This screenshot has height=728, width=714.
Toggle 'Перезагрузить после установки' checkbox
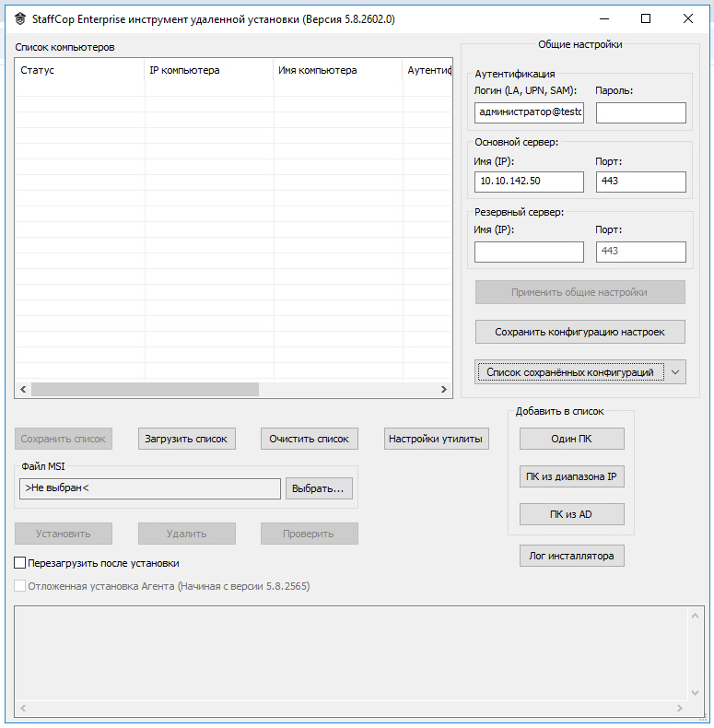tap(20, 563)
